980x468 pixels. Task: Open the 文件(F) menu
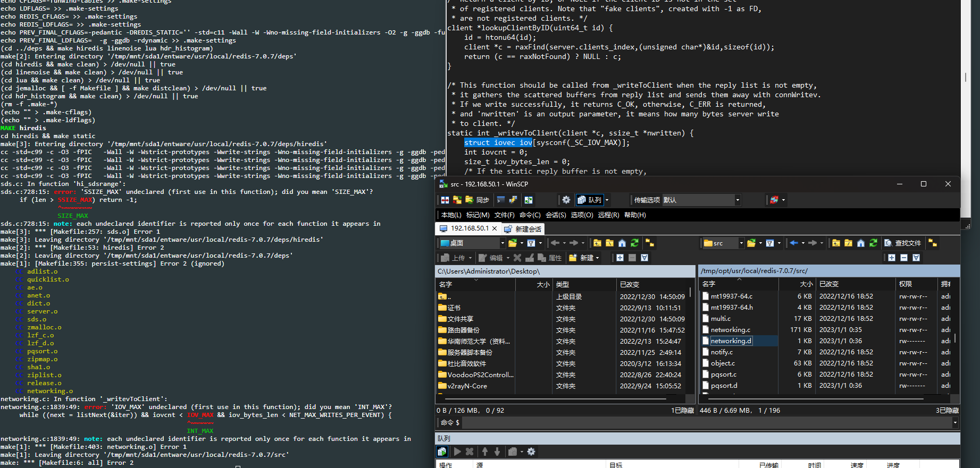pyautogui.click(x=504, y=215)
